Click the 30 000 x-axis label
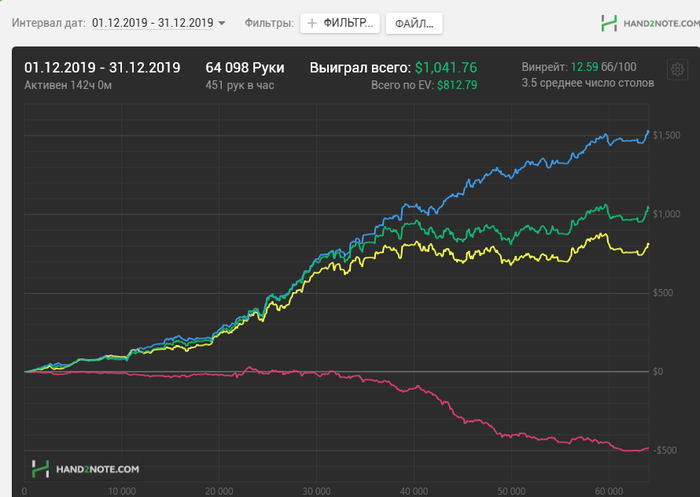 pyautogui.click(x=317, y=491)
